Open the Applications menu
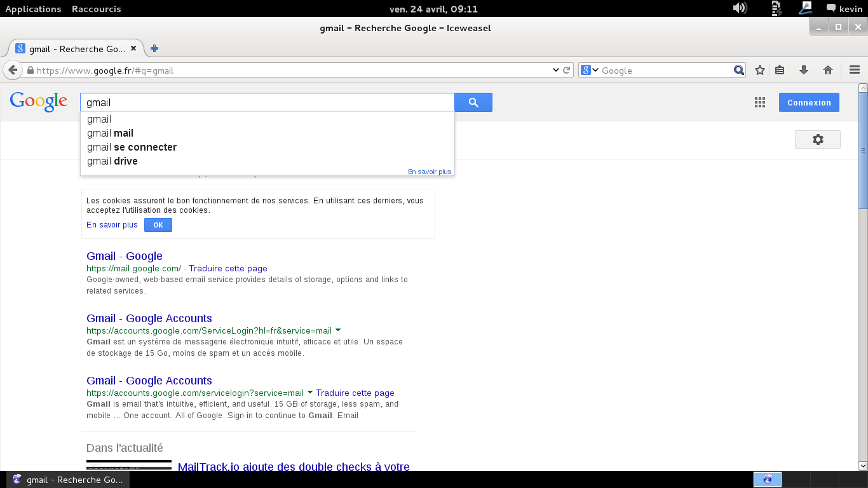Screen dimensions: 868x488 pyautogui.click(x=33, y=9)
